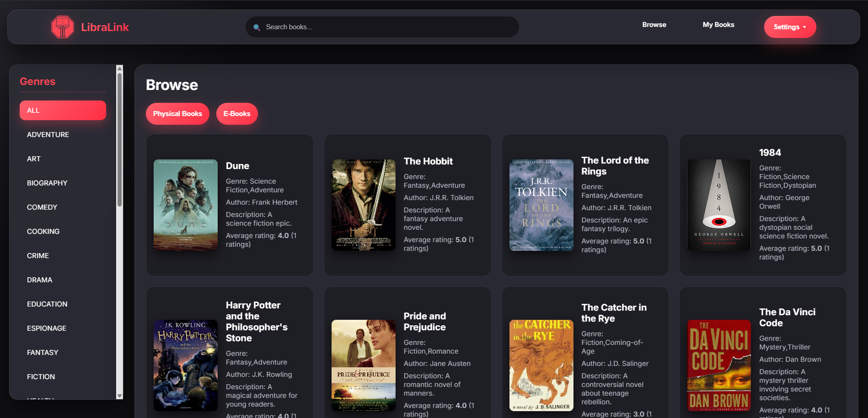
Task: Select the BIOGRAPHY genre
Action: (63, 183)
